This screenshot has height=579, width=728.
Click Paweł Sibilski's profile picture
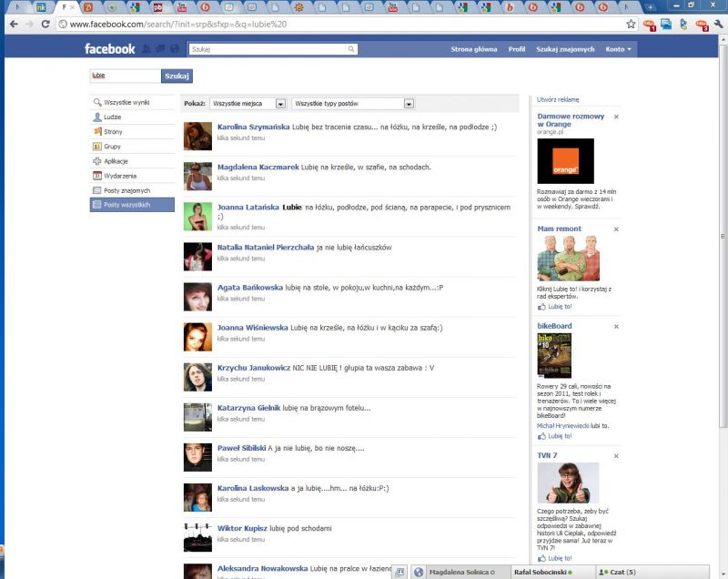tap(197, 457)
